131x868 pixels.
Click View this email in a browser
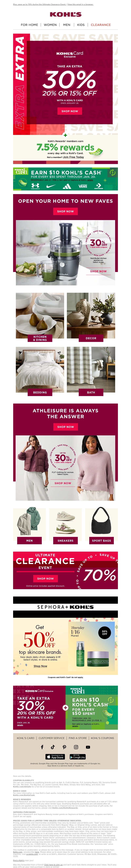click(x=80, y=4)
